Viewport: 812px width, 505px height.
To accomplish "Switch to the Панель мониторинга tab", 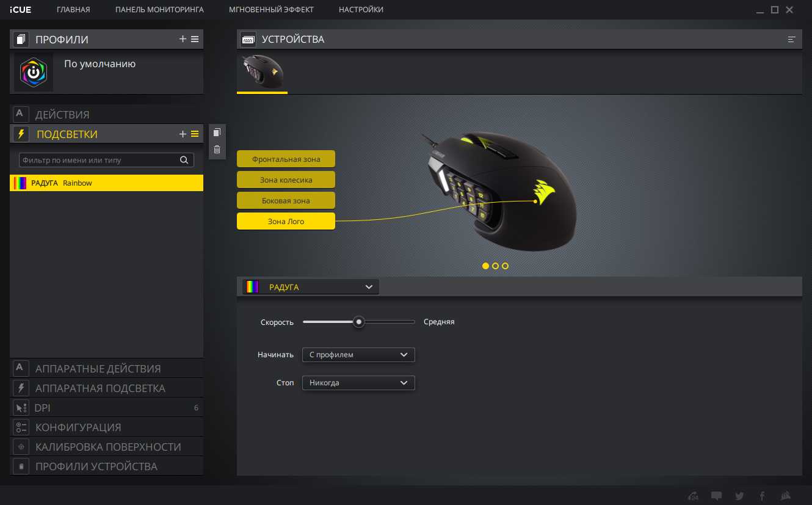I will pos(159,10).
